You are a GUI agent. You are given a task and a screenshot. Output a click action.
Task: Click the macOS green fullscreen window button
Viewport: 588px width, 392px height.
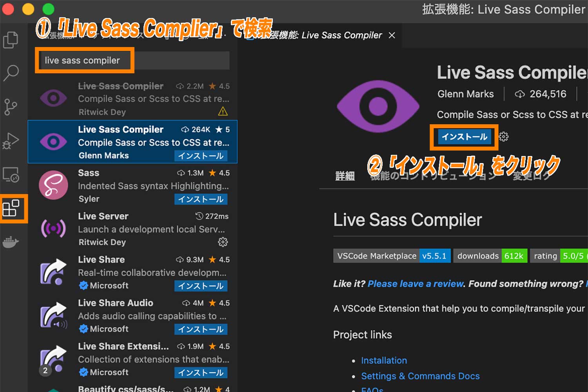point(48,9)
